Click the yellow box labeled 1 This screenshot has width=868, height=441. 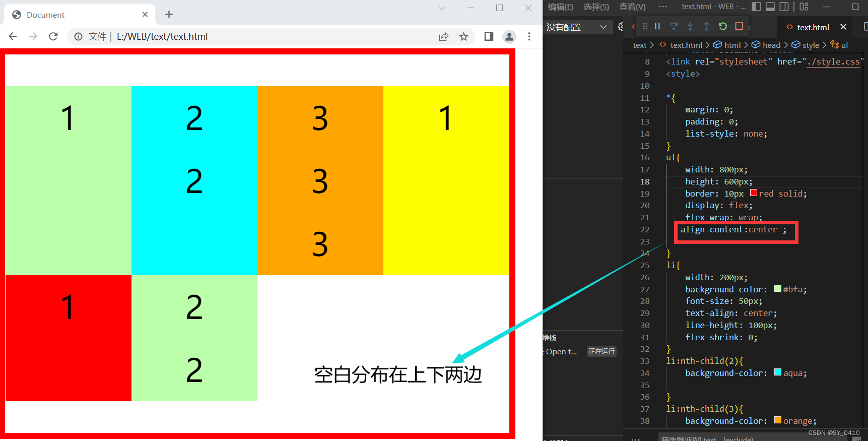[446, 180]
